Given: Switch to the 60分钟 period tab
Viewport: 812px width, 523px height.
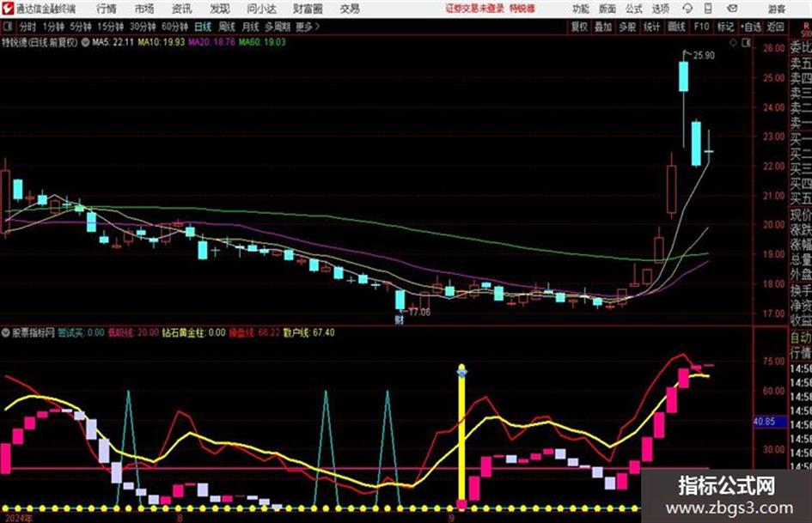Looking at the screenshot, I should (174, 27).
